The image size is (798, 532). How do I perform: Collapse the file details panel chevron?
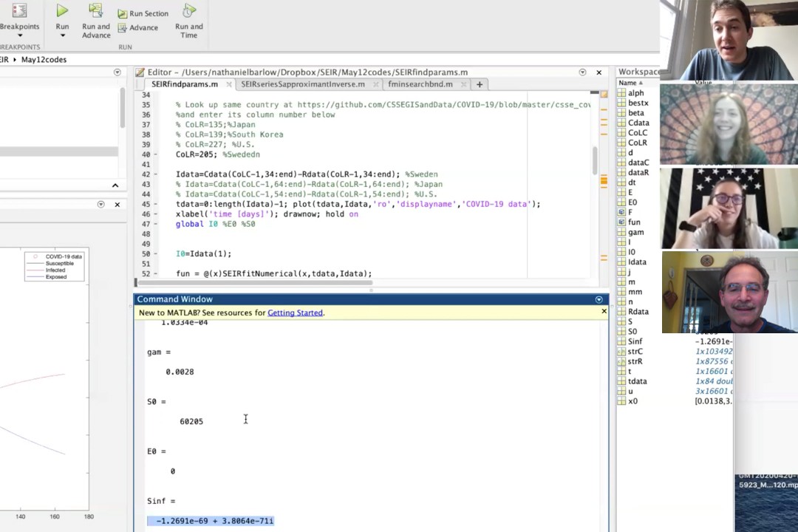pos(115,185)
